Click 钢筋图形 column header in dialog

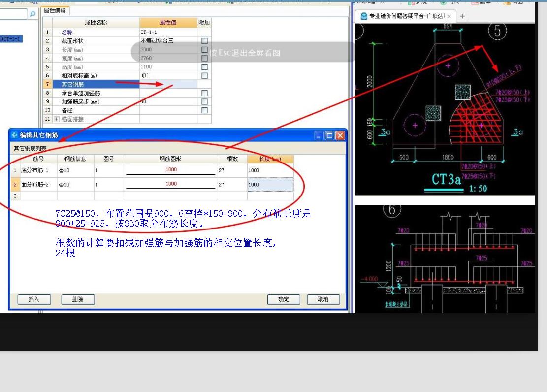tap(170, 159)
